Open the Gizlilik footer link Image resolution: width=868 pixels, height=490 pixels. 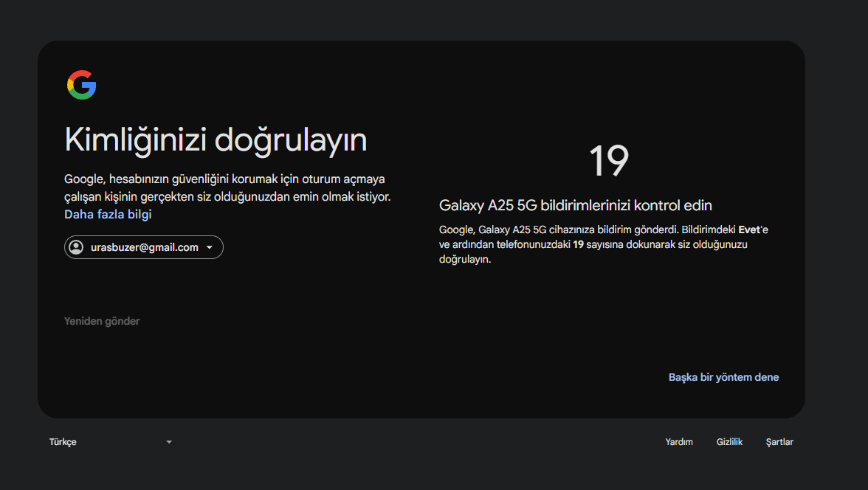coord(729,442)
